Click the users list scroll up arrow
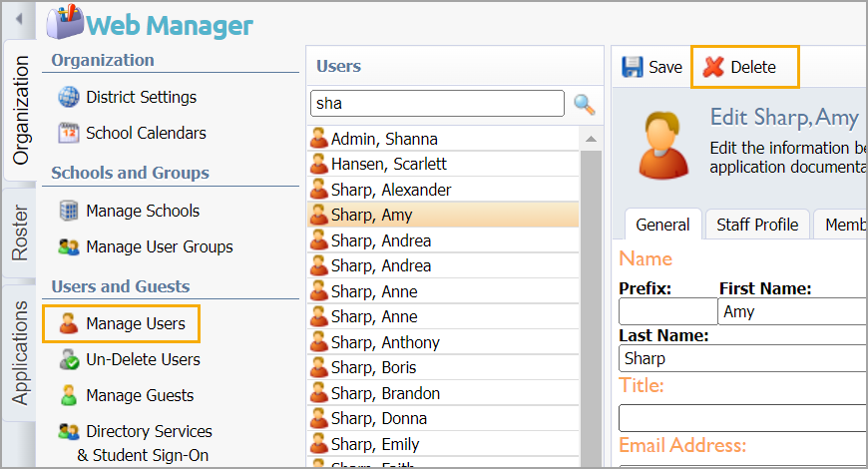Viewport: 868px width, 469px height. pyautogui.click(x=591, y=139)
